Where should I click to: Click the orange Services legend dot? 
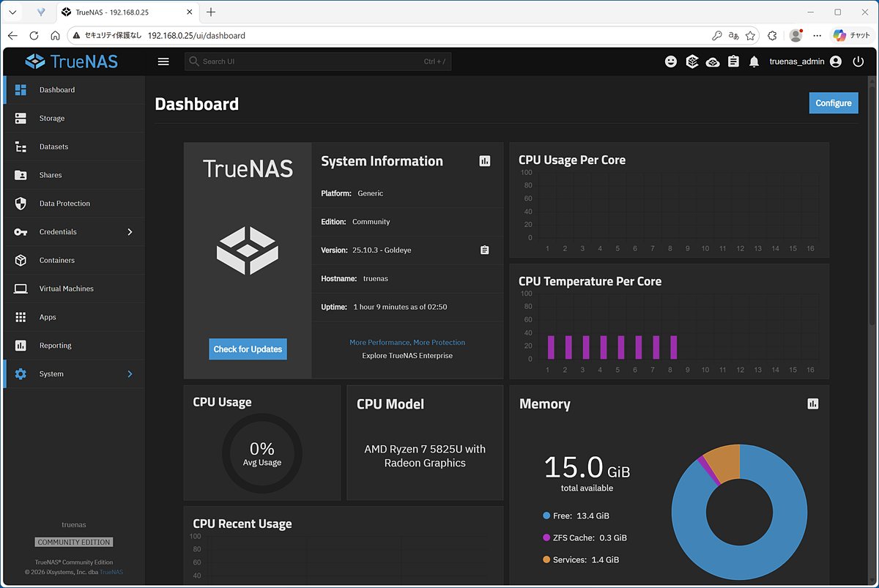[x=546, y=559]
